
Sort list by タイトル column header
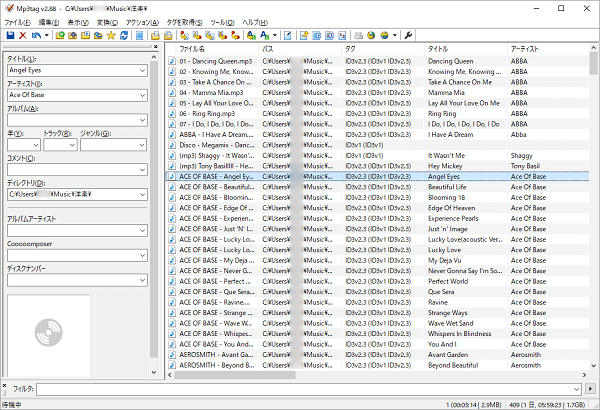click(x=464, y=48)
